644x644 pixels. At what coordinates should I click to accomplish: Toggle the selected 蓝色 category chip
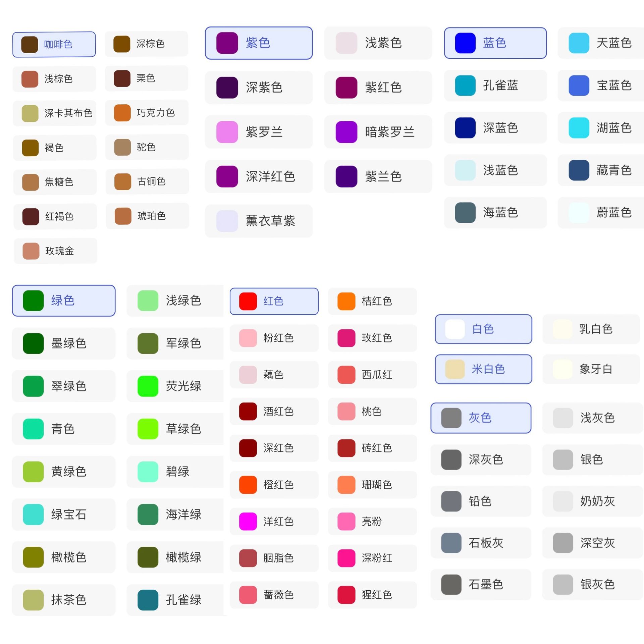click(x=495, y=43)
